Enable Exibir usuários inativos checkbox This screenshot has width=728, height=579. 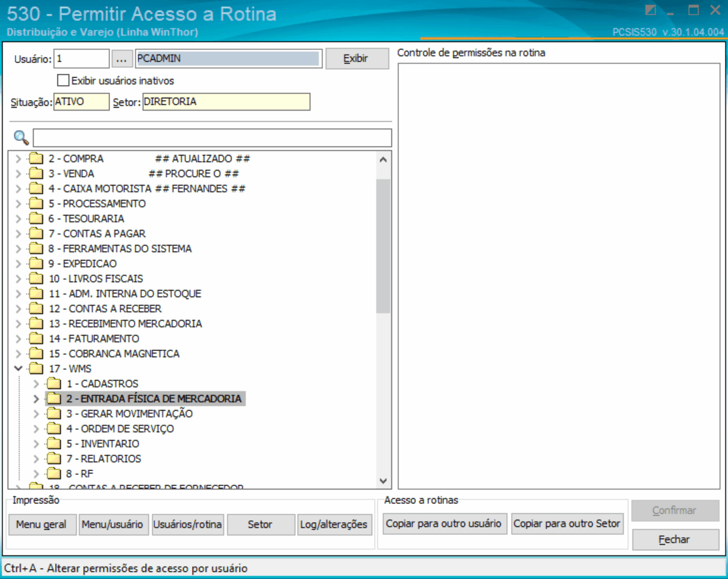pyautogui.click(x=63, y=80)
